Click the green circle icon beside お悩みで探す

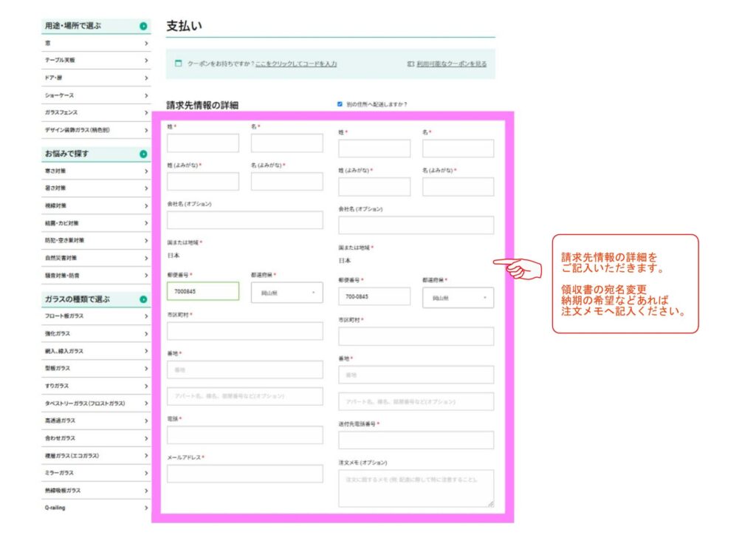point(143,154)
